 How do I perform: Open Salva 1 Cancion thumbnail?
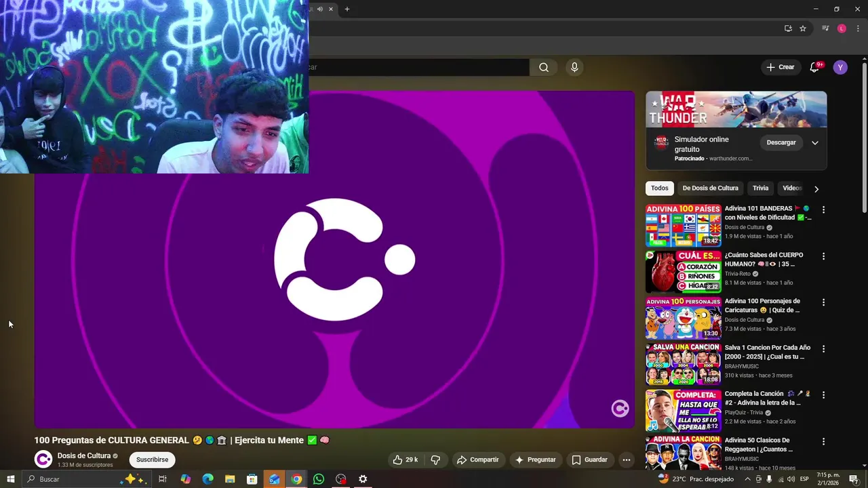[683, 364]
